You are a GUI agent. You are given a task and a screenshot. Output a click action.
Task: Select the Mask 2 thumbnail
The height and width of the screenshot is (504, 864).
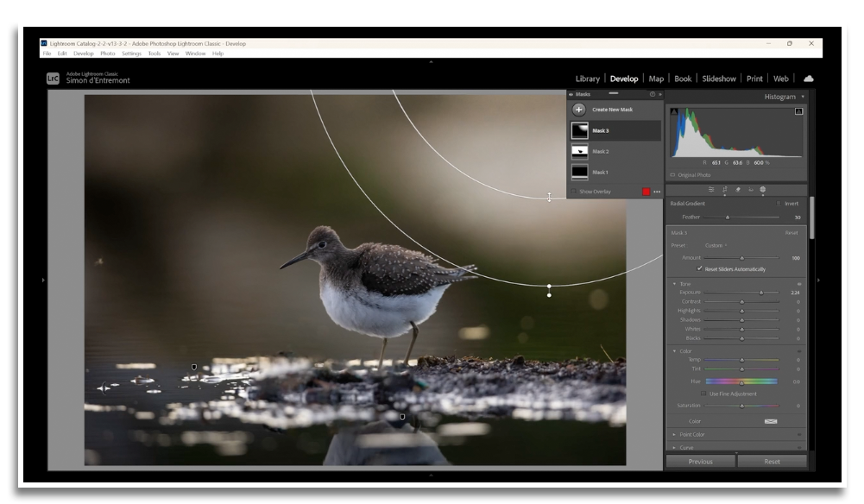point(579,152)
